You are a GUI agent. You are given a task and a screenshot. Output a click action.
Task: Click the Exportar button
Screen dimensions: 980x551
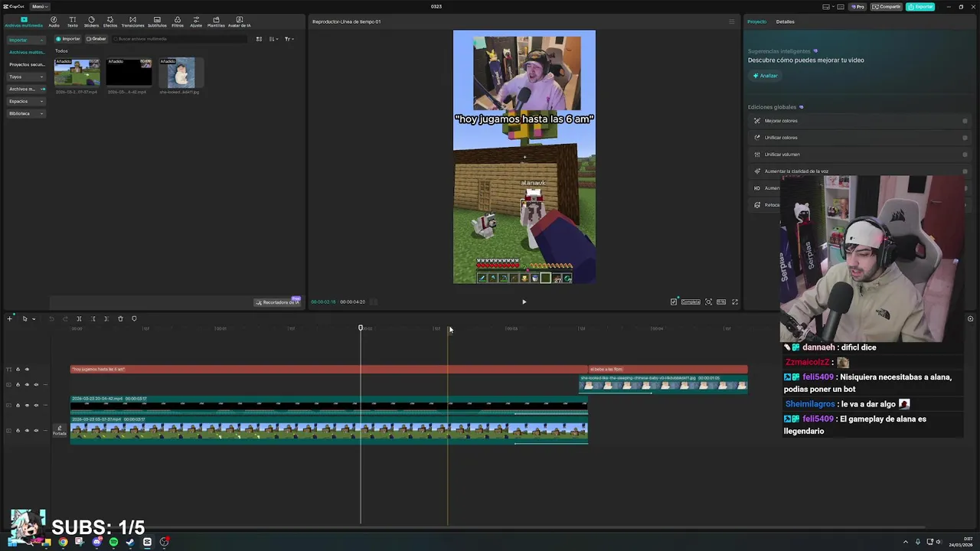tap(920, 7)
